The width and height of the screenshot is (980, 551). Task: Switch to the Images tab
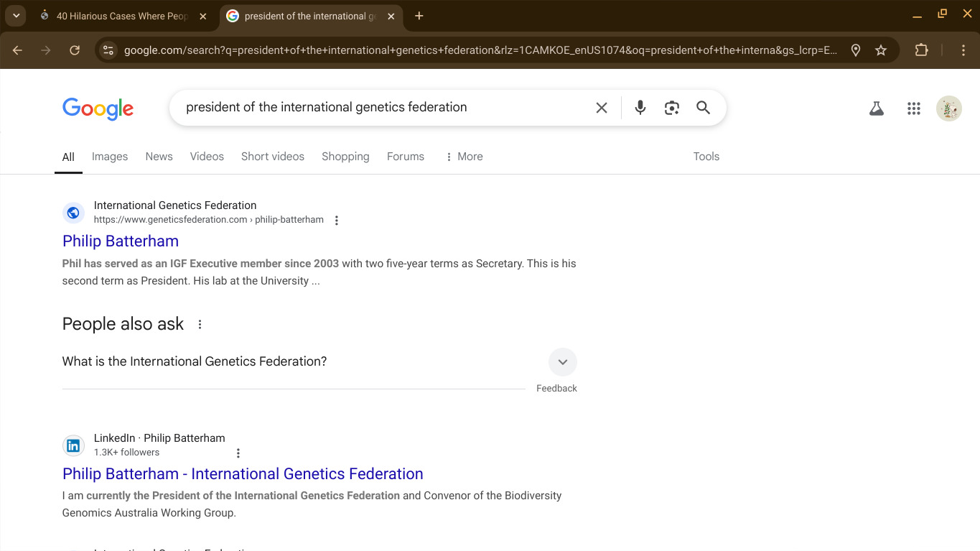tap(110, 157)
